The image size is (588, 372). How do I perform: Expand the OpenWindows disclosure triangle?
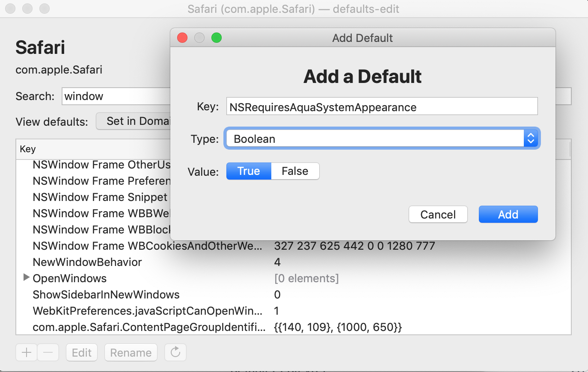click(26, 278)
